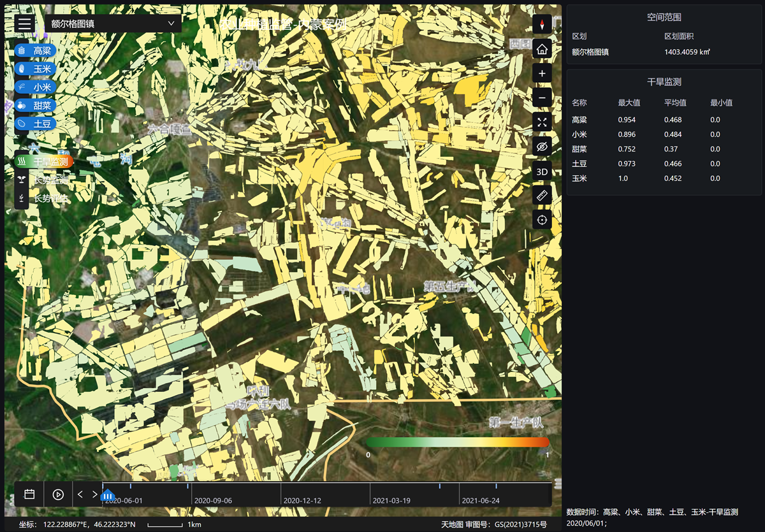Select the ruler measure tool

pos(542,196)
